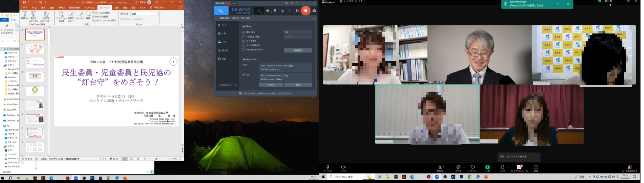Enable Bandicam pause/resume hotkey checkbox
This screenshot has width=644, height=183.
244,37
